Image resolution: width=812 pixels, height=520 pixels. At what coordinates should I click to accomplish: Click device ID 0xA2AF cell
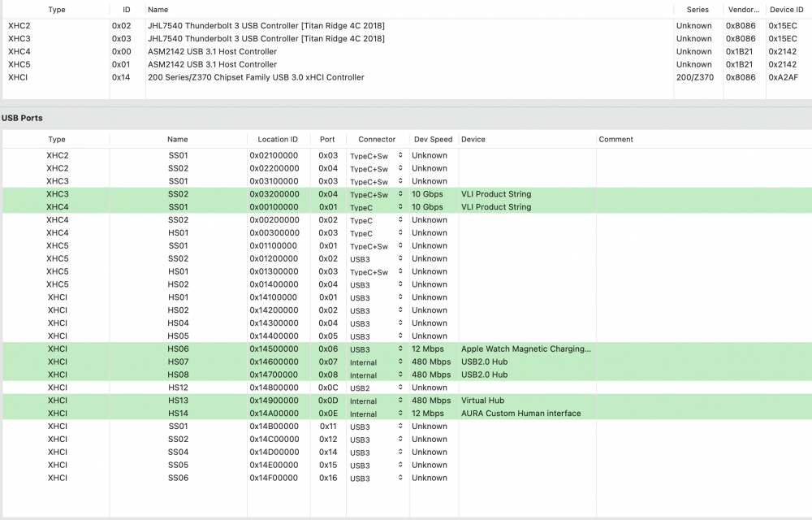coord(783,77)
